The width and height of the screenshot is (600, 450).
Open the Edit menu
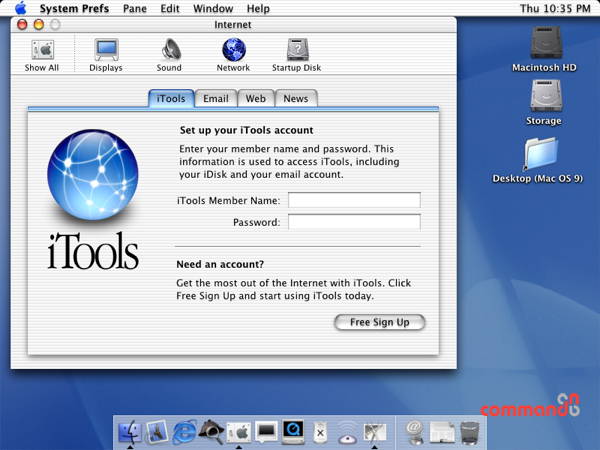pyautogui.click(x=170, y=8)
